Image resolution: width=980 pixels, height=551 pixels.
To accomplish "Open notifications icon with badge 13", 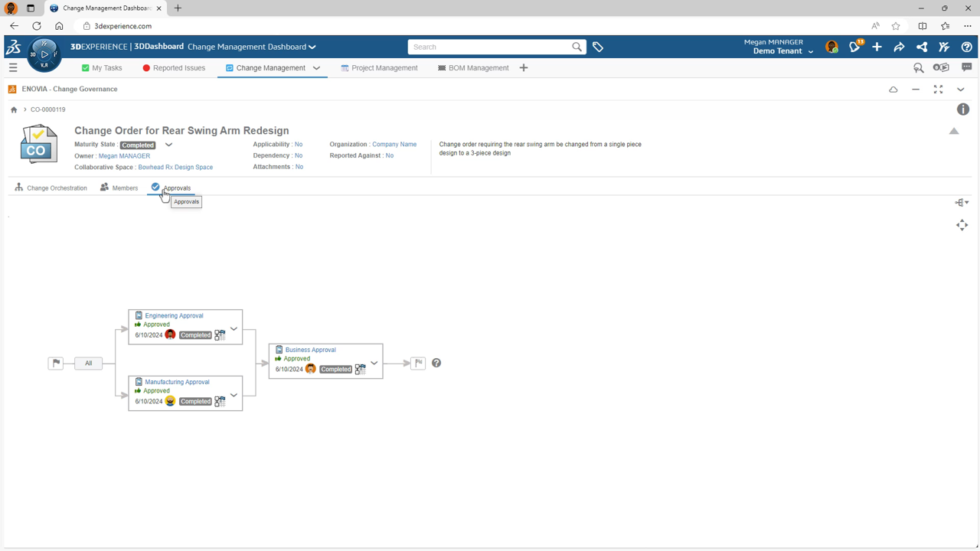I will pyautogui.click(x=855, y=47).
